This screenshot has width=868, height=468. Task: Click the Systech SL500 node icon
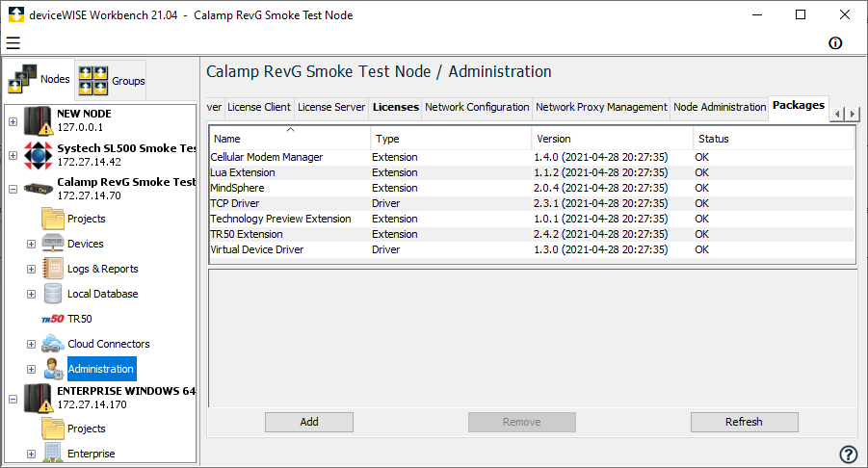39,155
